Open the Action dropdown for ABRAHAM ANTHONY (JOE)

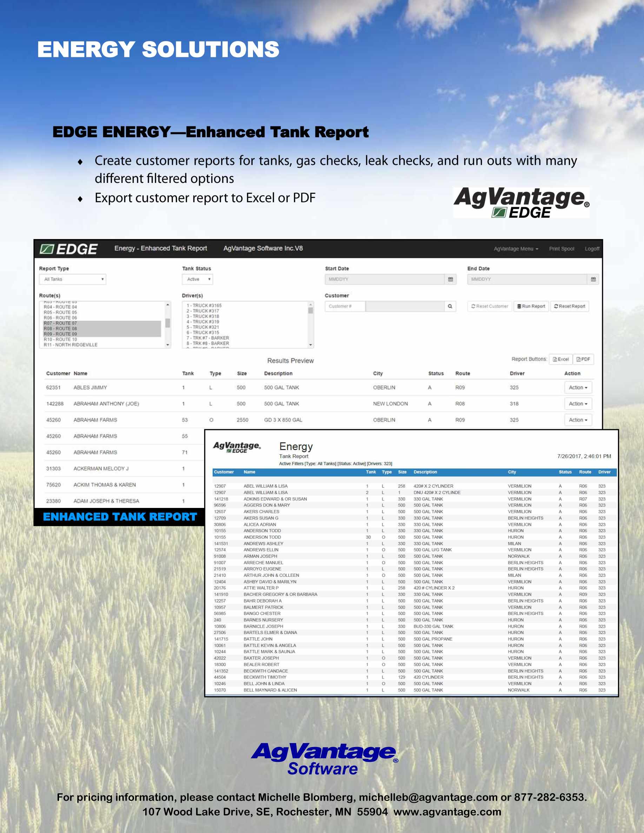pyautogui.click(x=578, y=404)
